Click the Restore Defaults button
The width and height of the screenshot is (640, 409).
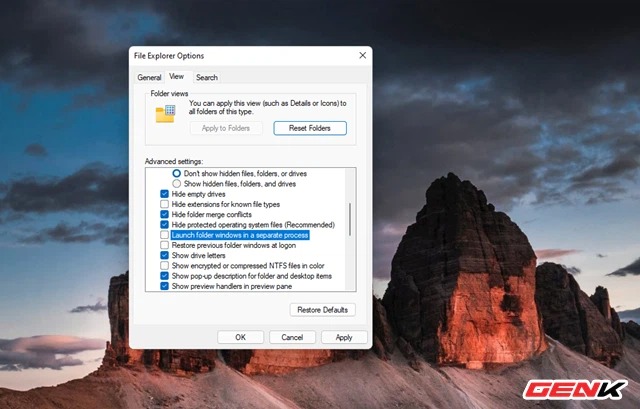322,310
